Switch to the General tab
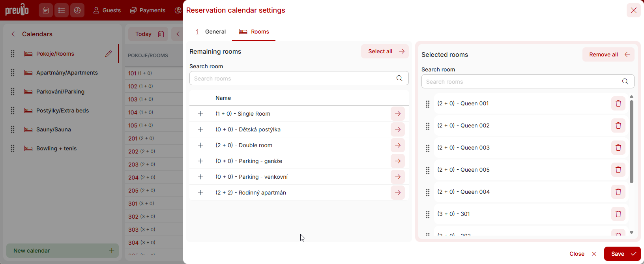This screenshot has height=264, width=644. [x=211, y=32]
